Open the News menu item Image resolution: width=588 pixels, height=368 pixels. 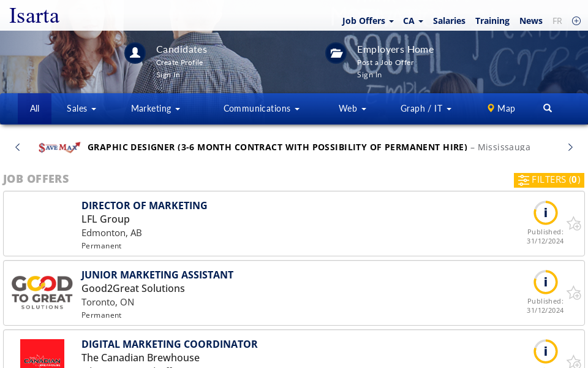coord(530,20)
